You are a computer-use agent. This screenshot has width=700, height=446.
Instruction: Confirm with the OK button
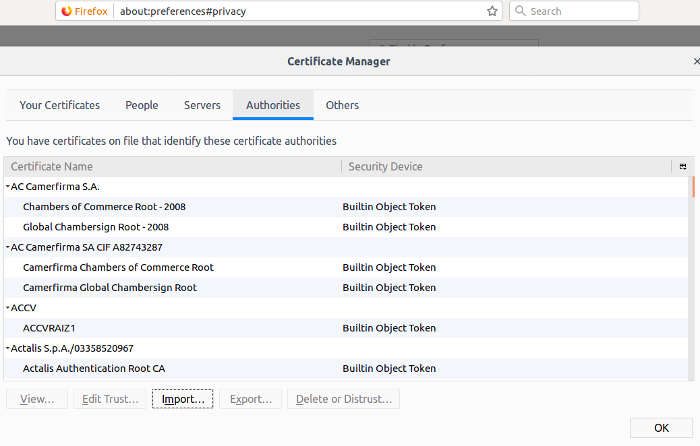coord(661,428)
